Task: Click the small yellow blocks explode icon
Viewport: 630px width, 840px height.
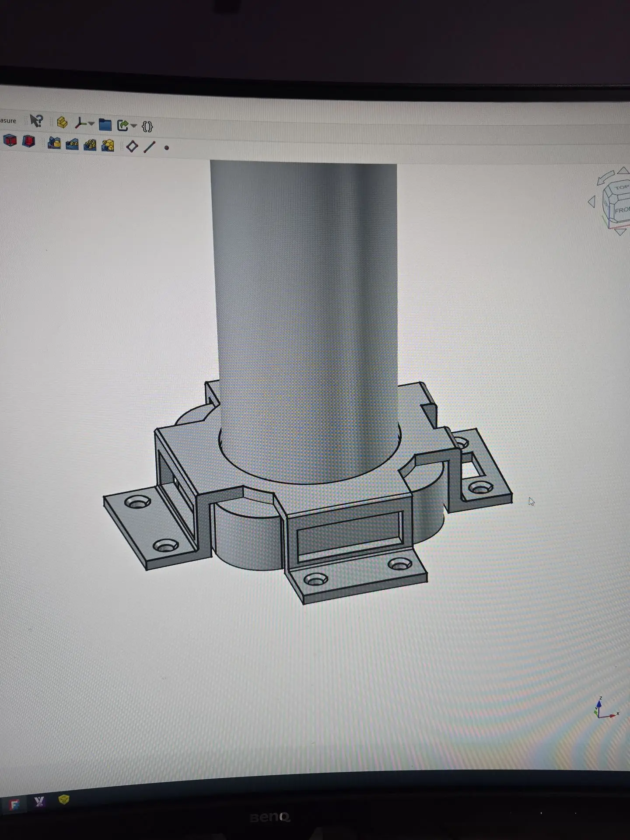Action: pyautogui.click(x=72, y=144)
